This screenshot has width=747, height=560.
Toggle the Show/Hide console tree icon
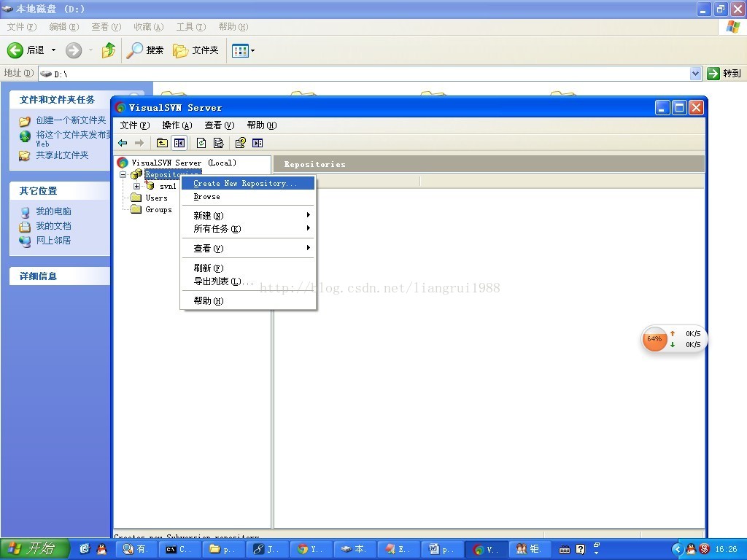(179, 143)
